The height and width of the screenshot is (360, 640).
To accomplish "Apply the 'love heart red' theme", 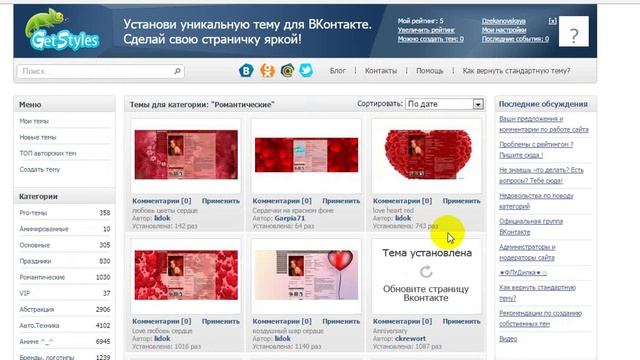I will [x=462, y=201].
